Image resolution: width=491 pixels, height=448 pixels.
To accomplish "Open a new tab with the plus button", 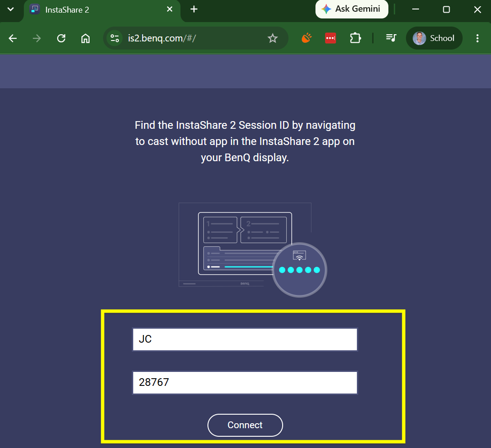I will 194,9.
